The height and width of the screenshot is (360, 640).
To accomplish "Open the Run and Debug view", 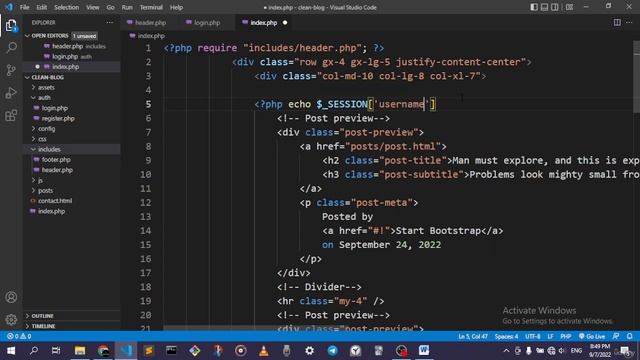I will pyautogui.click(x=11, y=93).
